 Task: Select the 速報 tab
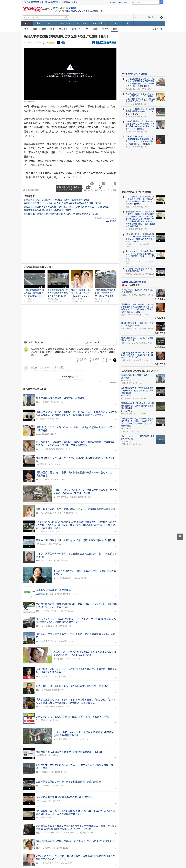[38, 24]
